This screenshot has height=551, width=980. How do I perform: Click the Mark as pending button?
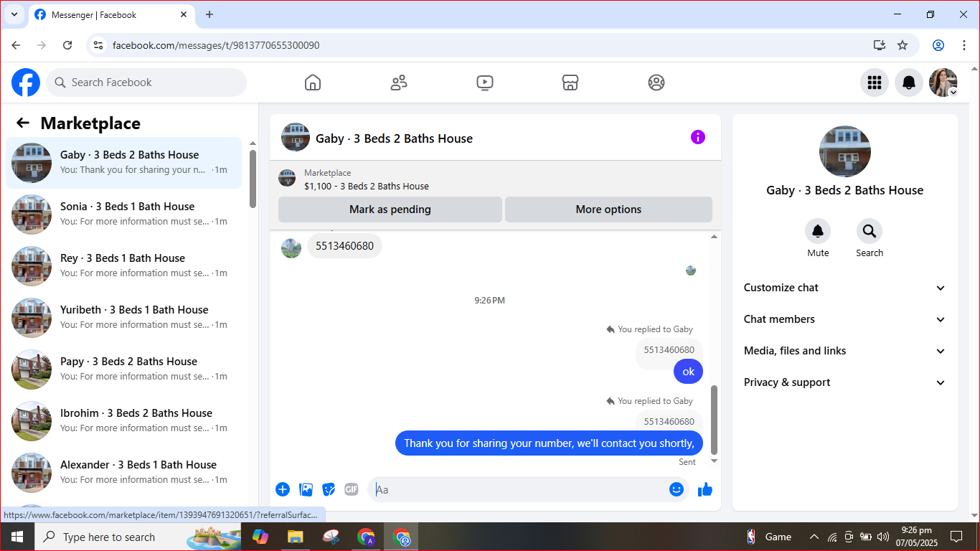click(390, 209)
